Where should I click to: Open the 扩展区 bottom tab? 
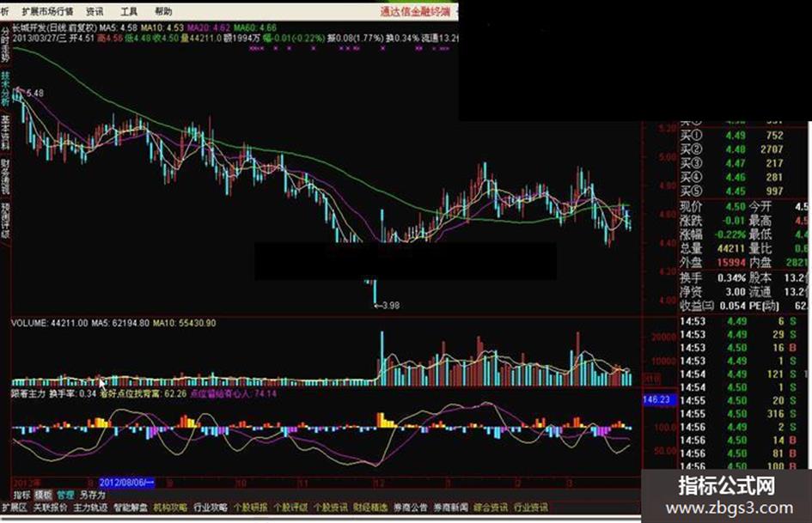[14, 508]
